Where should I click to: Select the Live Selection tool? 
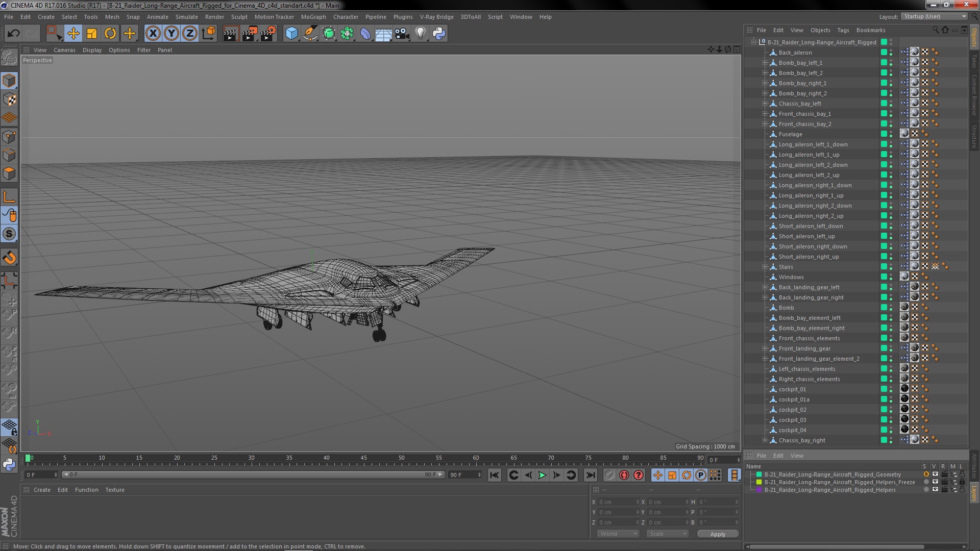(54, 34)
